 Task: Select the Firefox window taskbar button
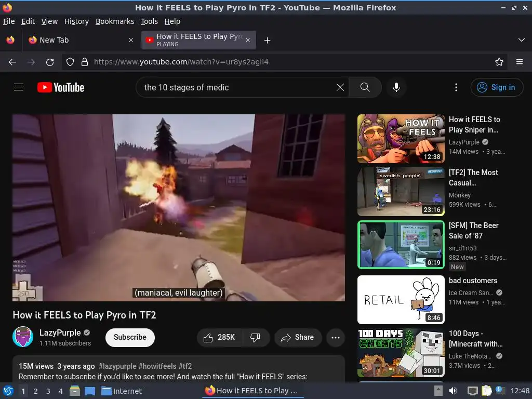[x=252, y=391]
